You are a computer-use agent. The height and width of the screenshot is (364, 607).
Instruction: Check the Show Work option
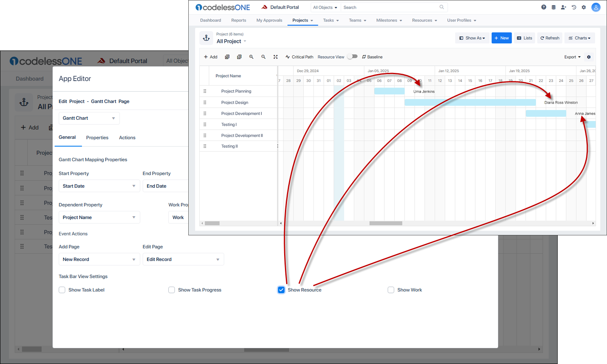coord(391,290)
